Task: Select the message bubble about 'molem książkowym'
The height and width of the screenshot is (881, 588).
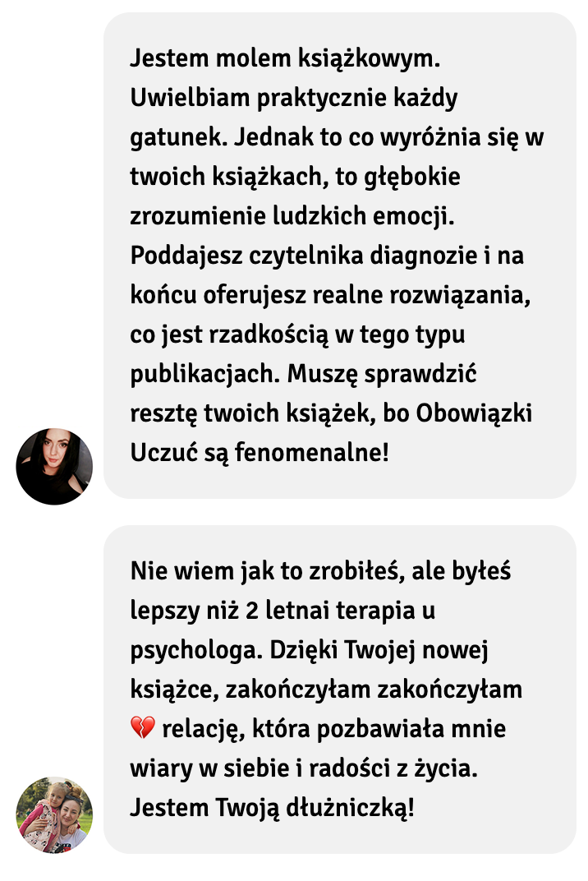Action: 340,256
